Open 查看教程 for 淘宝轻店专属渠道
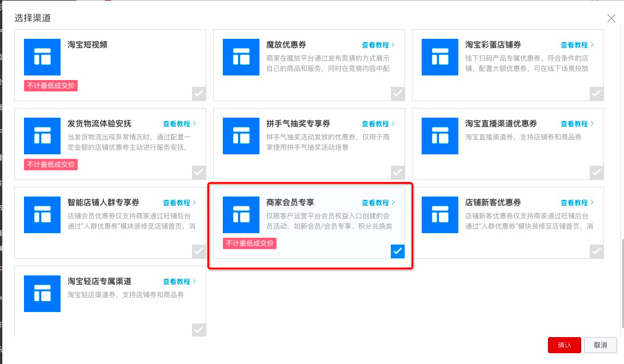This screenshot has height=364, width=624. [x=179, y=281]
